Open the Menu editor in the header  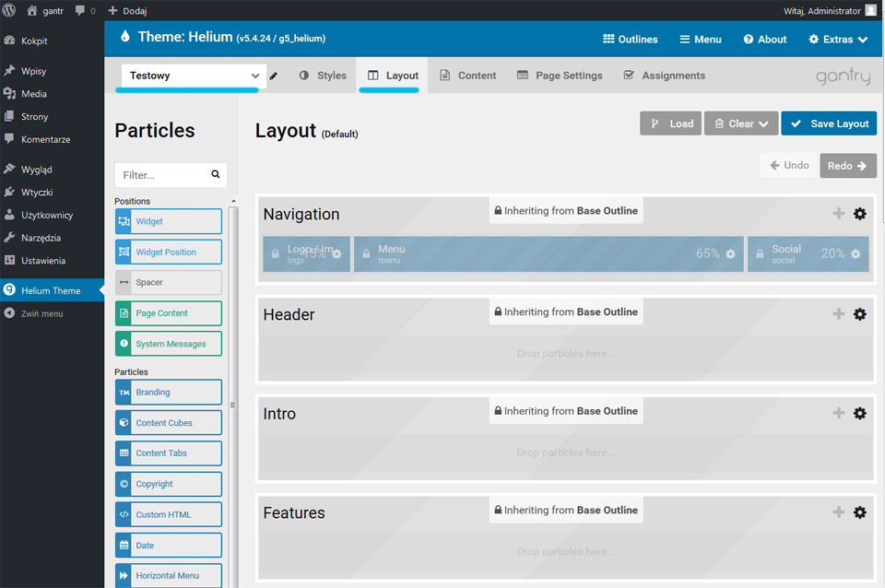701,39
